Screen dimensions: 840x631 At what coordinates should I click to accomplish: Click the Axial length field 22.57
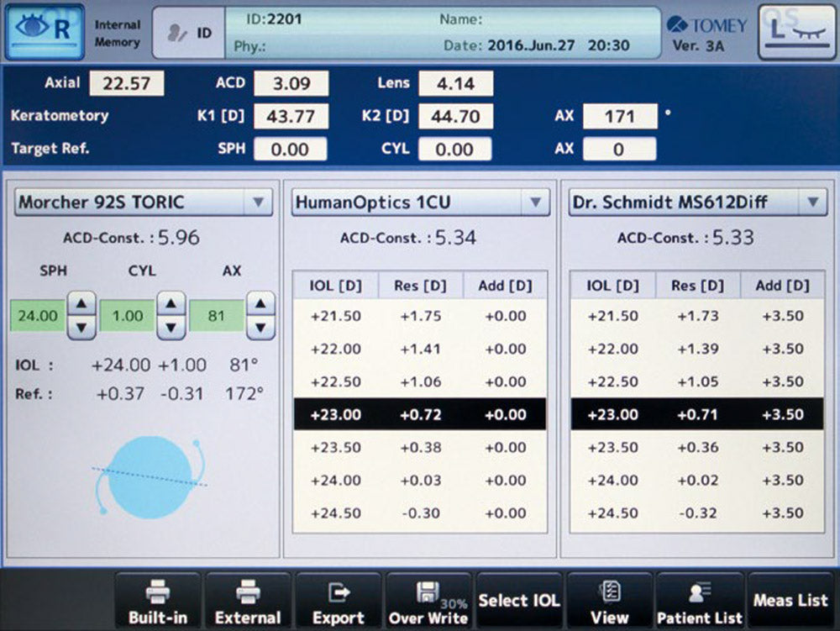(127, 83)
